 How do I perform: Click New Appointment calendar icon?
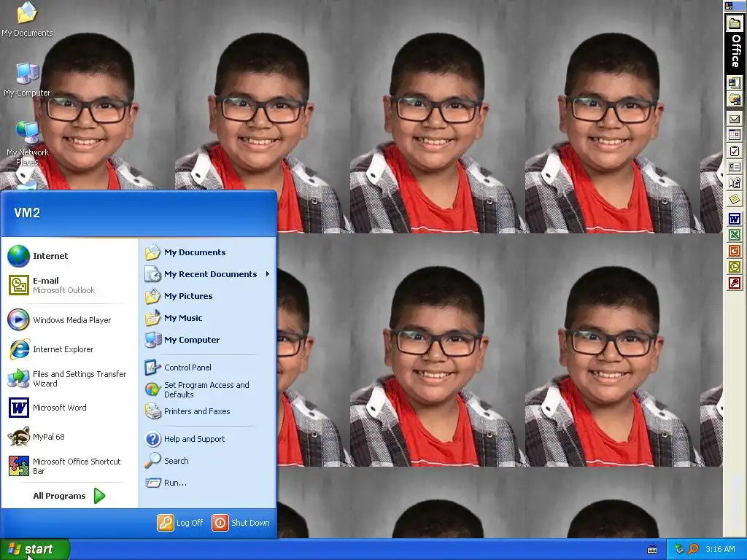[x=734, y=135]
